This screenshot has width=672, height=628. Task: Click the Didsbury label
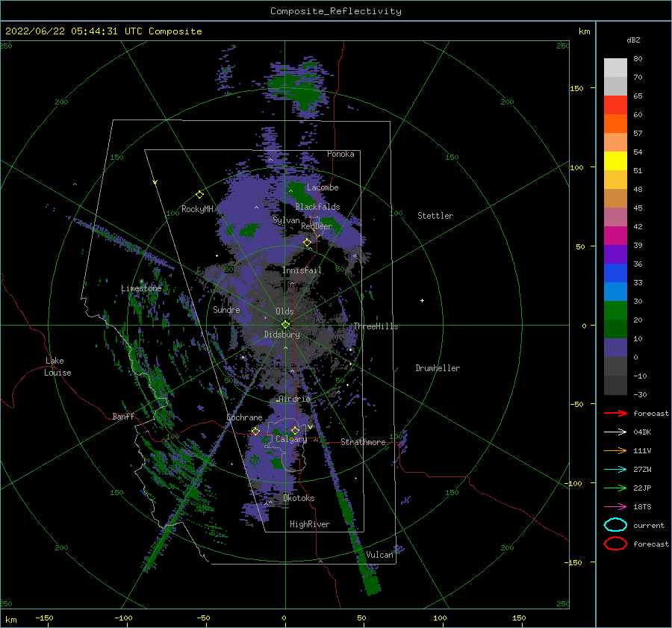pos(281,335)
